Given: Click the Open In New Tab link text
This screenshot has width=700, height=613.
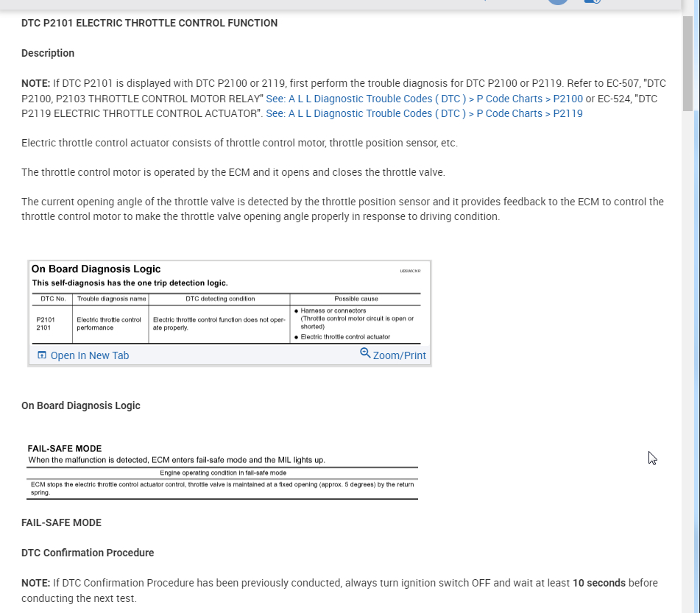Looking at the screenshot, I should [90, 356].
